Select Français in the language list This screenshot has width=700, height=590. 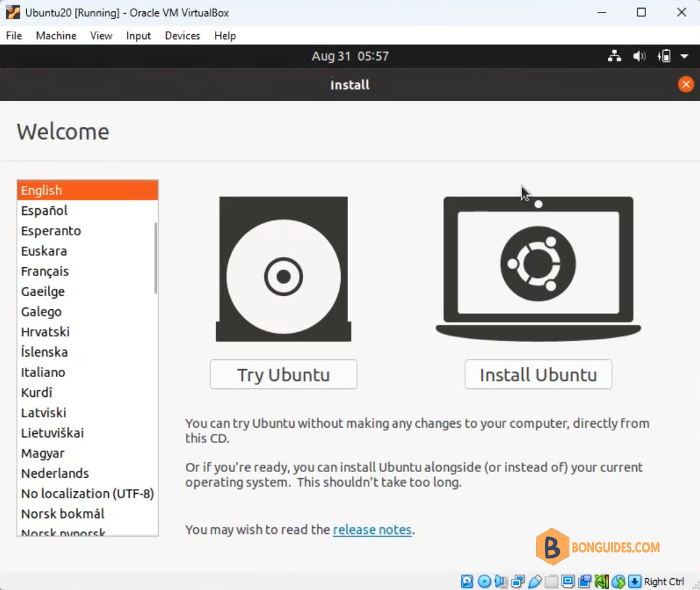[x=88, y=271]
